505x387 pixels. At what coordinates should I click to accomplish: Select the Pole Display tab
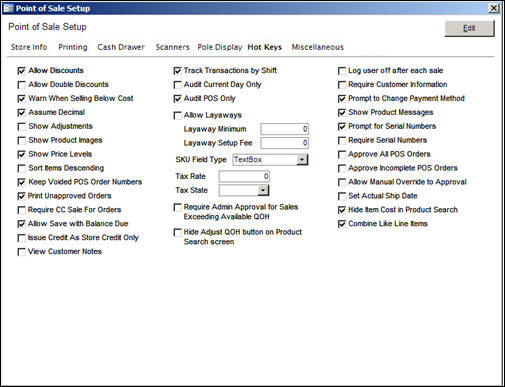click(x=220, y=47)
